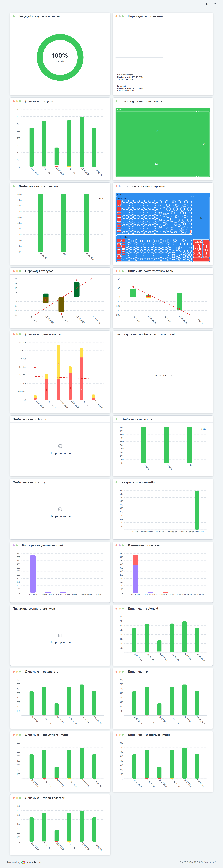223x868 pixels.
Task: Click the Карта изменений покрытия title
Action: pyautogui.click(x=144, y=186)
